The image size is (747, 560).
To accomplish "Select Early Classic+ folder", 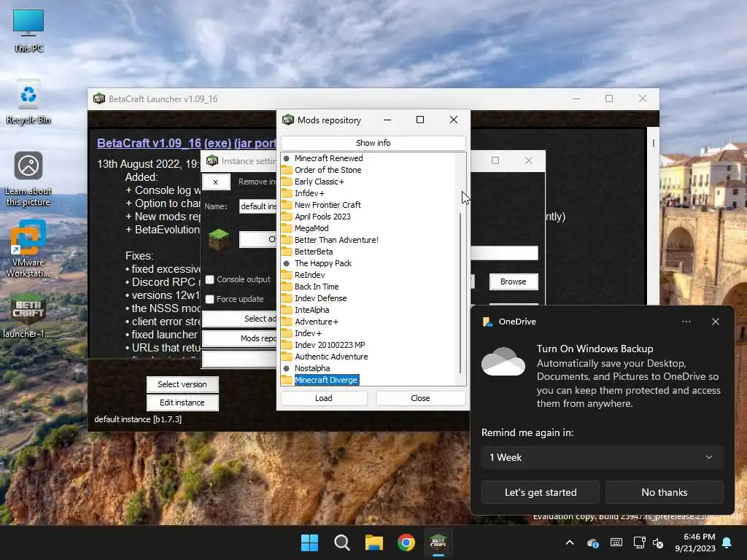I will (319, 182).
